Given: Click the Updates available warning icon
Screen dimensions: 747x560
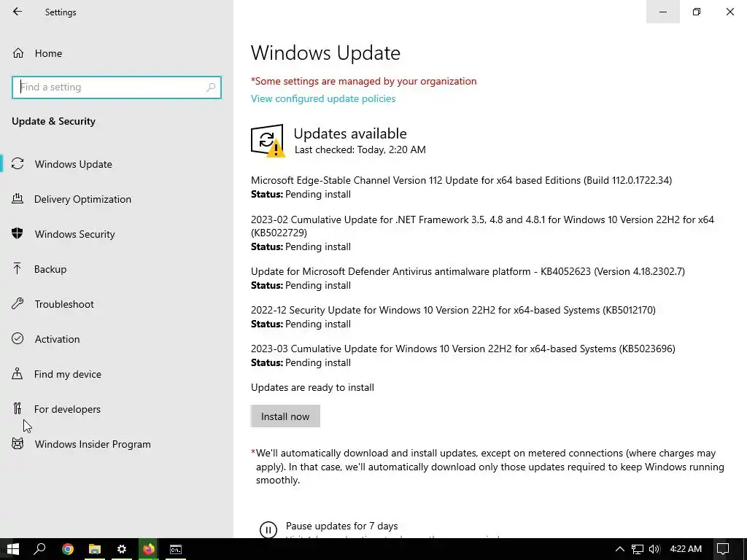Looking at the screenshot, I should point(267,141).
